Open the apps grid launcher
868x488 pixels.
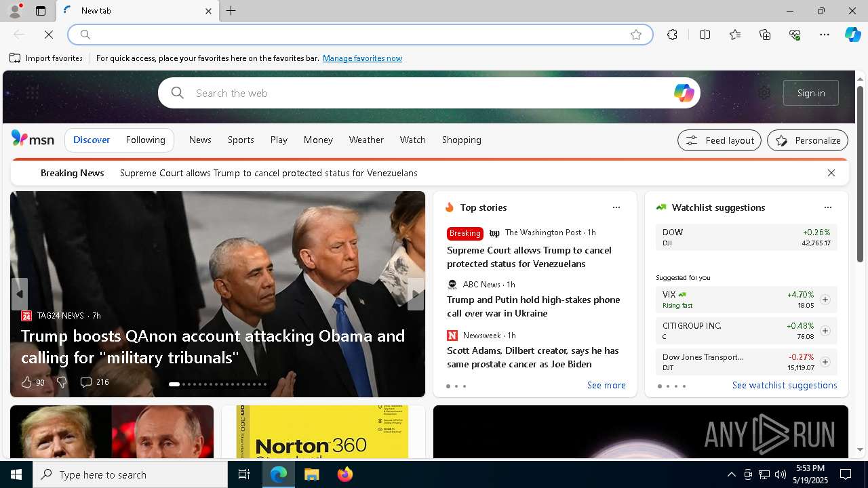pos(32,93)
